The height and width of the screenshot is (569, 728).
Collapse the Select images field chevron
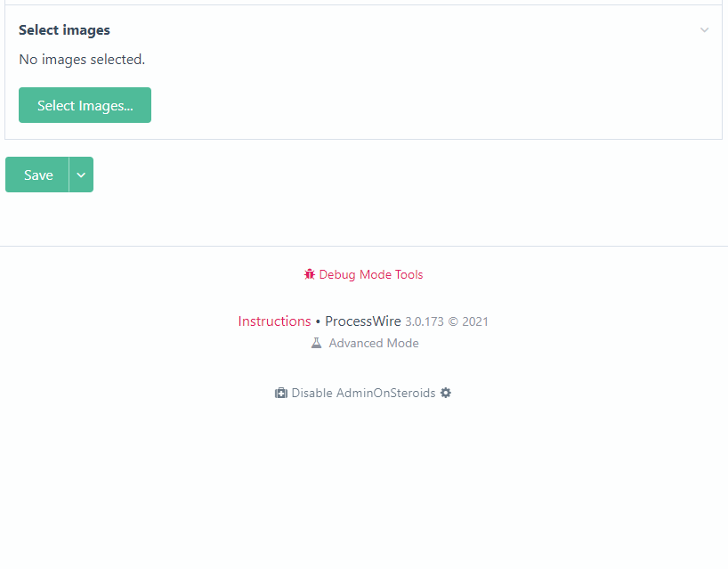pyautogui.click(x=704, y=30)
